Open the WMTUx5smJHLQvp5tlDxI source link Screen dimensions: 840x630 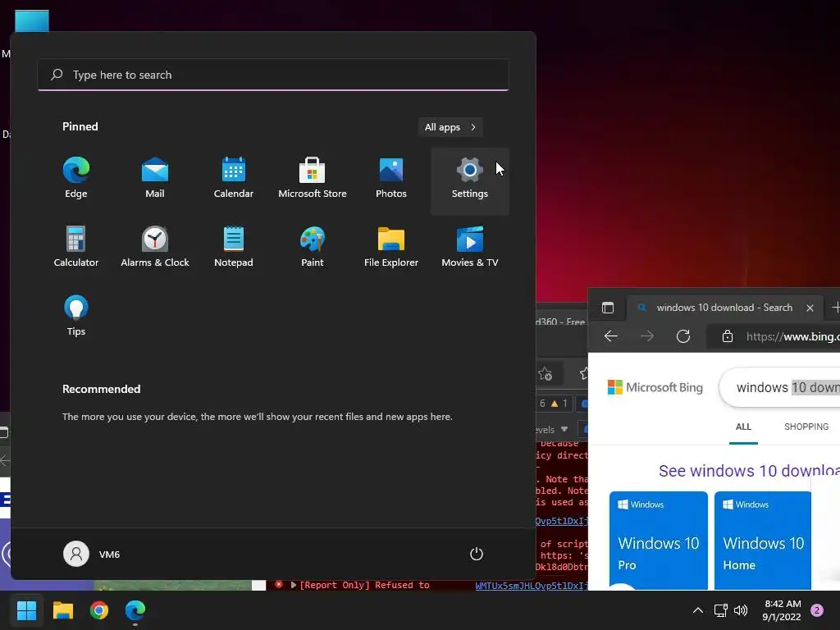[x=531, y=586]
